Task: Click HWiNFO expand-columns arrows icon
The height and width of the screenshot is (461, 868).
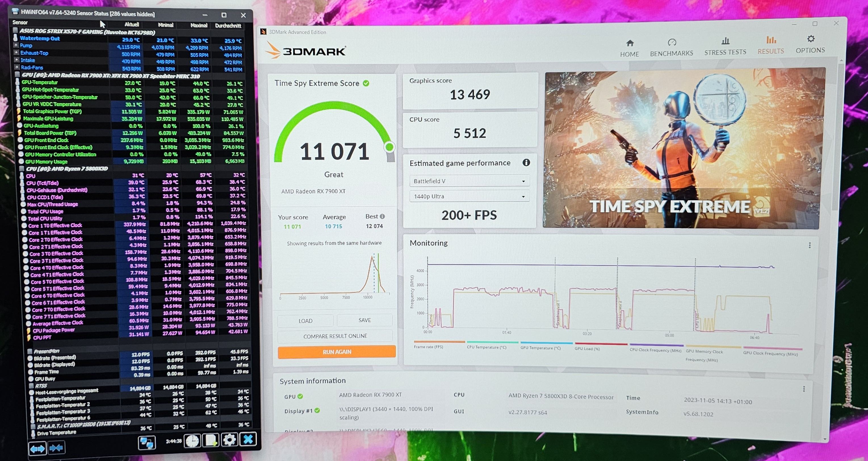Action: pyautogui.click(x=37, y=449)
